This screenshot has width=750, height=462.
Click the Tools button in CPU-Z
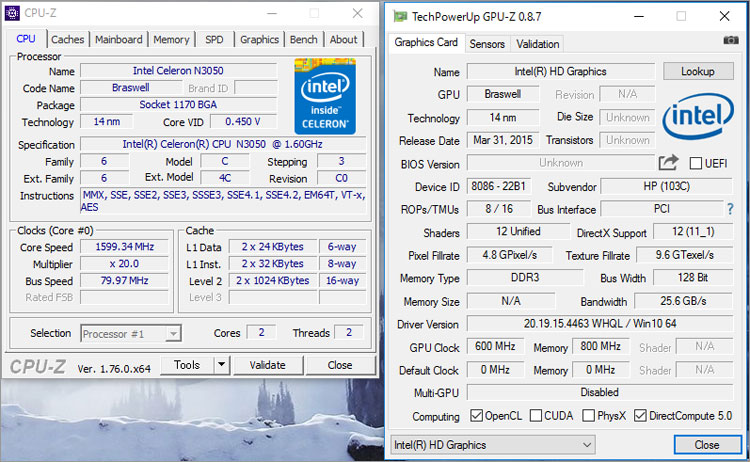point(187,365)
